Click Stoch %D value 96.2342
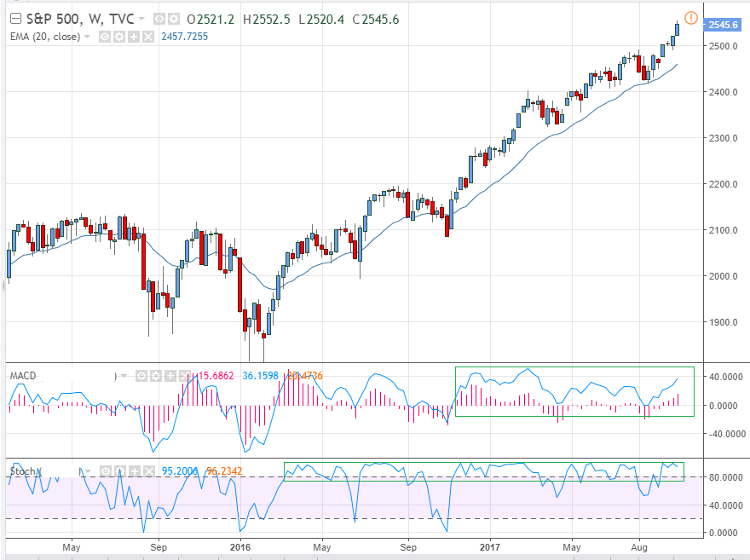Viewport: 750px width, 560px height. pyautogui.click(x=224, y=471)
